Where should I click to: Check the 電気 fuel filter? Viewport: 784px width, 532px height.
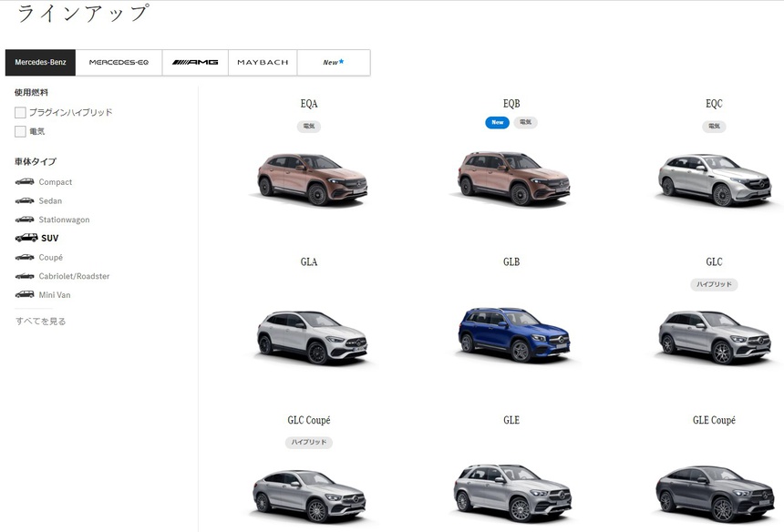20,131
